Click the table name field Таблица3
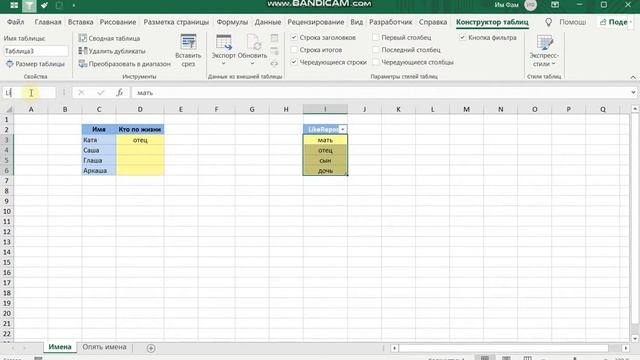 [36, 51]
